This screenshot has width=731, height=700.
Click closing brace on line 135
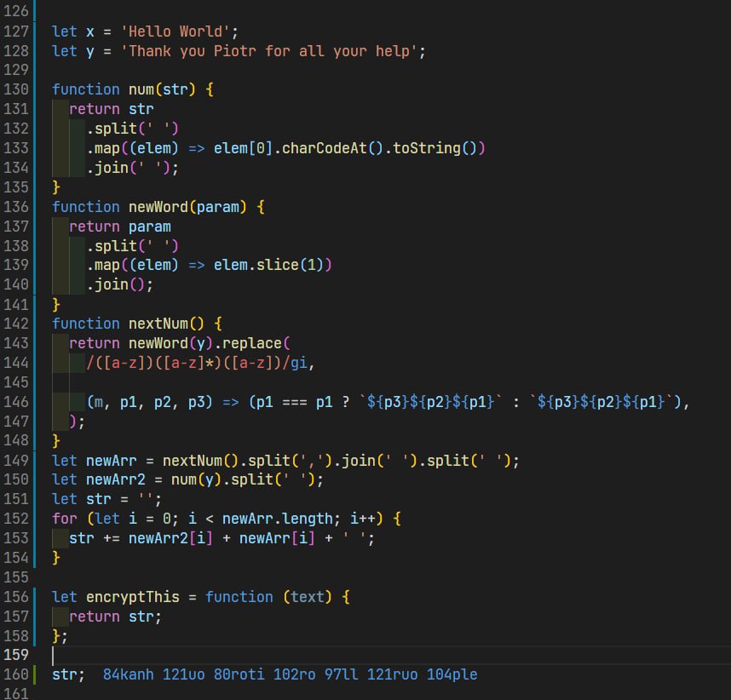56,187
